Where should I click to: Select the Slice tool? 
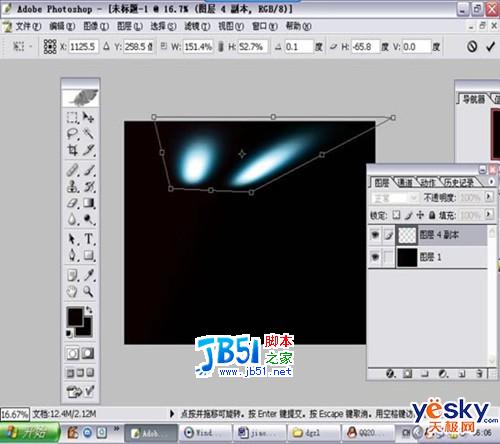click(88, 150)
